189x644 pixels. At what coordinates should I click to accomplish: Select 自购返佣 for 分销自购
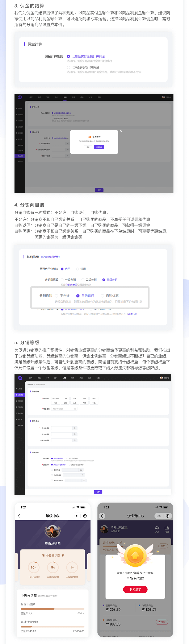(x=78, y=296)
